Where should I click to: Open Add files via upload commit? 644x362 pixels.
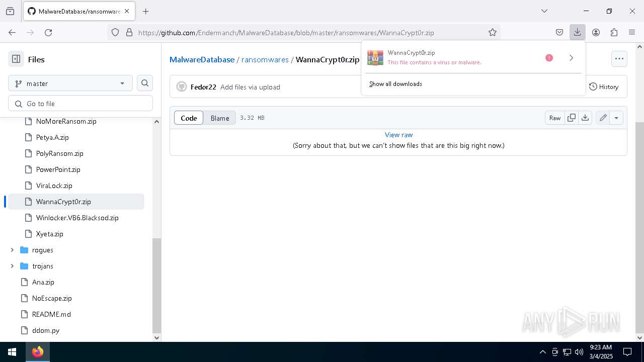click(250, 87)
